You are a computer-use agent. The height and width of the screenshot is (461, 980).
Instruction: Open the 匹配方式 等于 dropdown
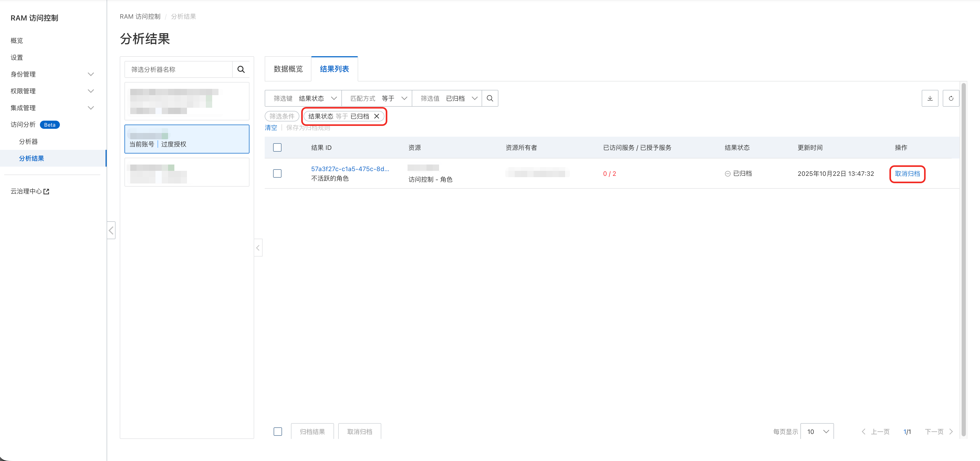click(377, 98)
